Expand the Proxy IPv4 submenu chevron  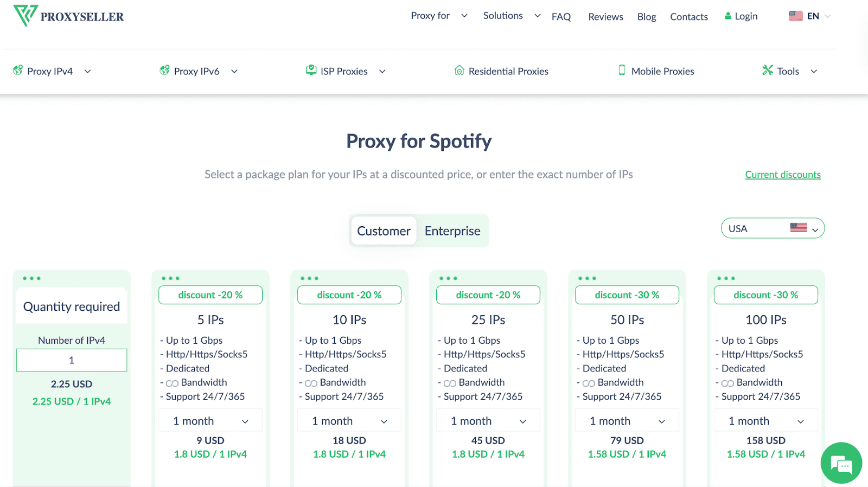pyautogui.click(x=88, y=72)
